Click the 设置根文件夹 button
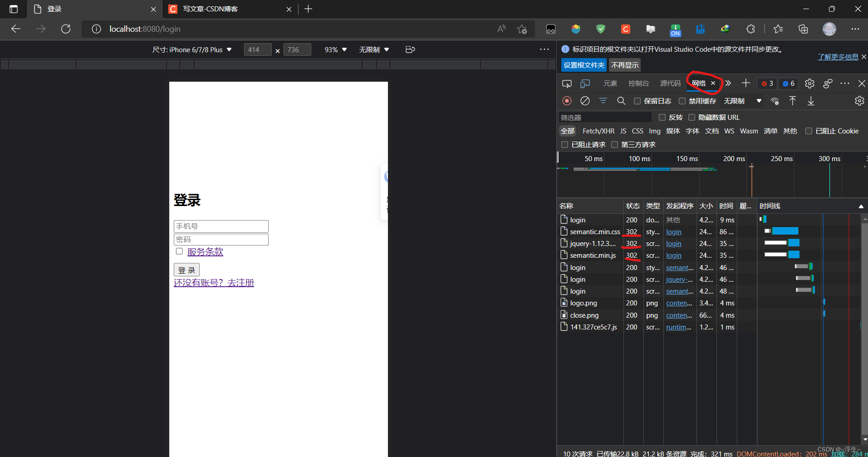Screen dimensions: 868x457 584,65
